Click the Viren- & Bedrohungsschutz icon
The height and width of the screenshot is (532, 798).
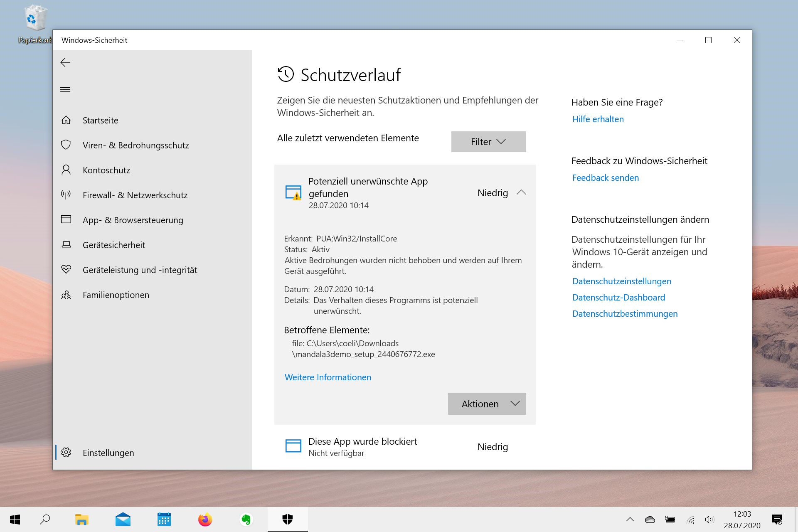click(66, 145)
